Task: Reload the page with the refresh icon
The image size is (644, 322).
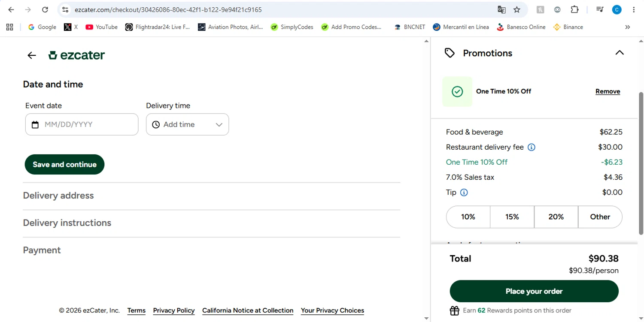Action: tap(45, 9)
